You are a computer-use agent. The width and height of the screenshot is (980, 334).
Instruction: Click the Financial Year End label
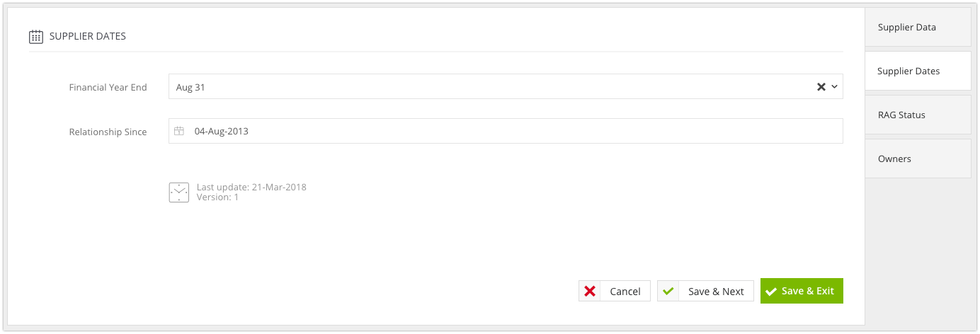[108, 87]
